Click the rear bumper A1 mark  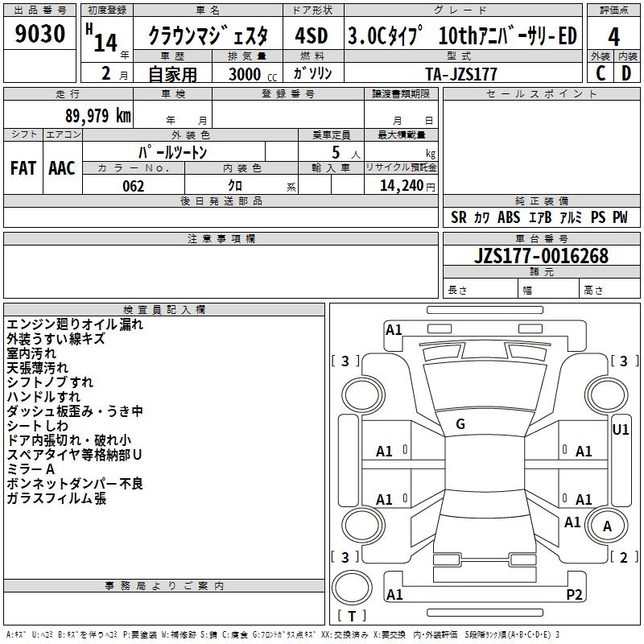click(x=394, y=594)
